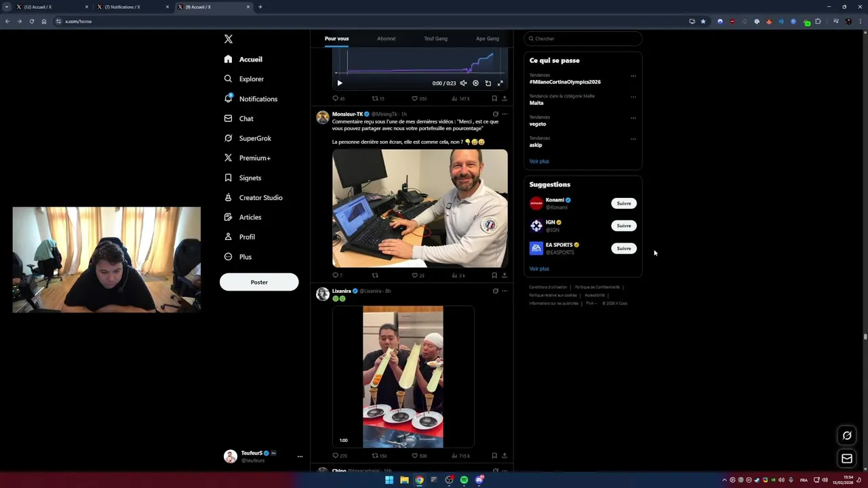The image size is (868, 488).
Task: Open SuperGrok in the sidebar
Action: 248,138
